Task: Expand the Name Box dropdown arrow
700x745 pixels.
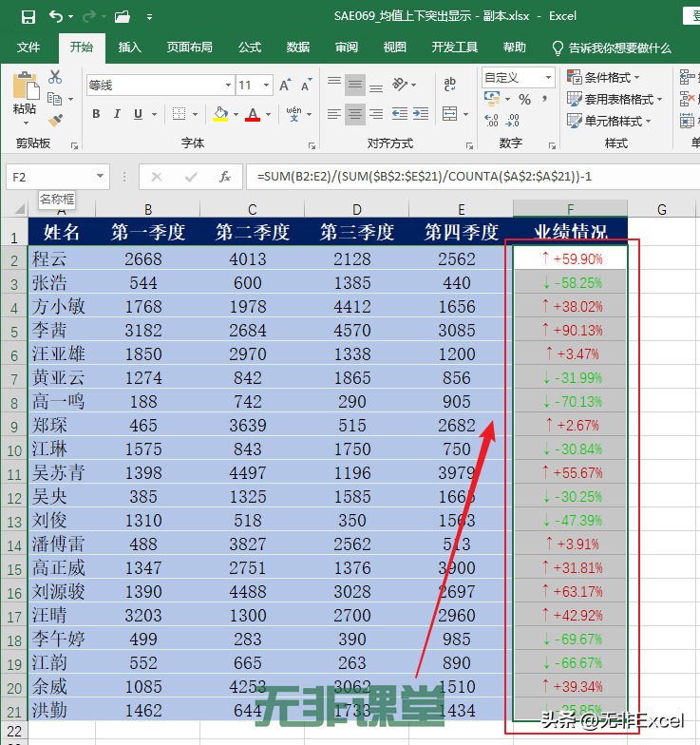Action: 101,177
